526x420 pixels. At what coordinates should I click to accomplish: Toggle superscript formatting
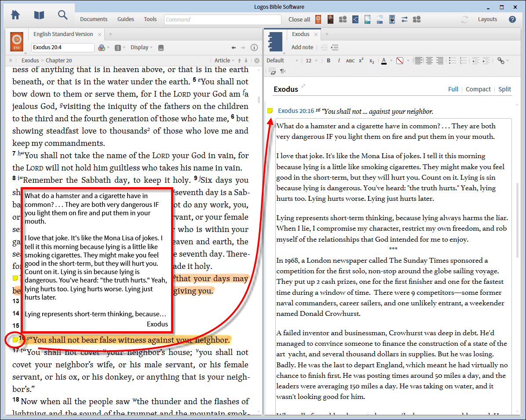[361, 61]
